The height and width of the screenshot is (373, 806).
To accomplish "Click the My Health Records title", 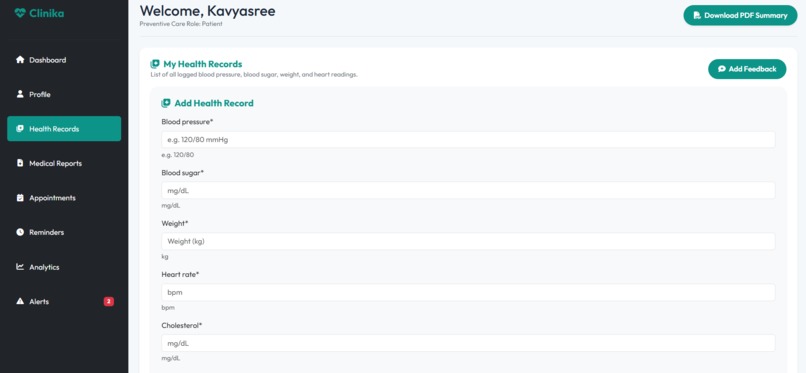I will coord(203,64).
